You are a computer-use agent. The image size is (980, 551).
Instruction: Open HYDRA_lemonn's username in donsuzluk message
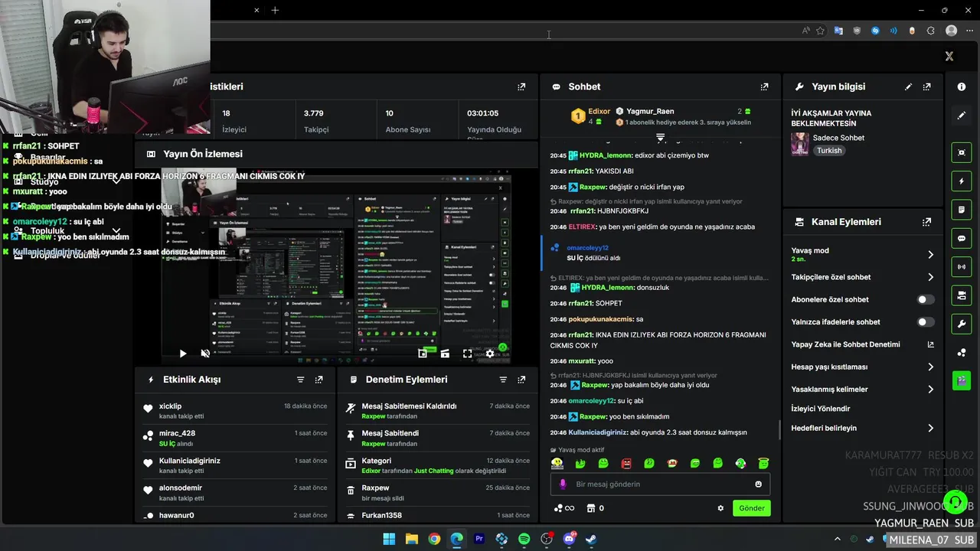click(x=606, y=288)
